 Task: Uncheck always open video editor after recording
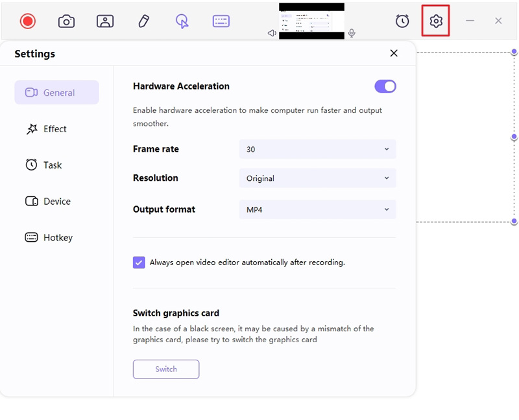[139, 262]
